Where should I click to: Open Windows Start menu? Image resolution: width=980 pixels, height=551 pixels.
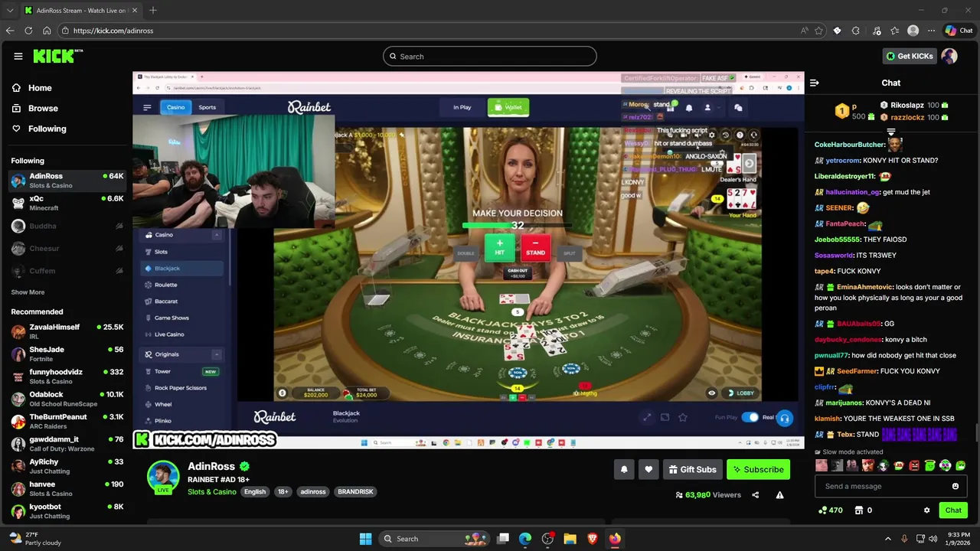click(365, 539)
